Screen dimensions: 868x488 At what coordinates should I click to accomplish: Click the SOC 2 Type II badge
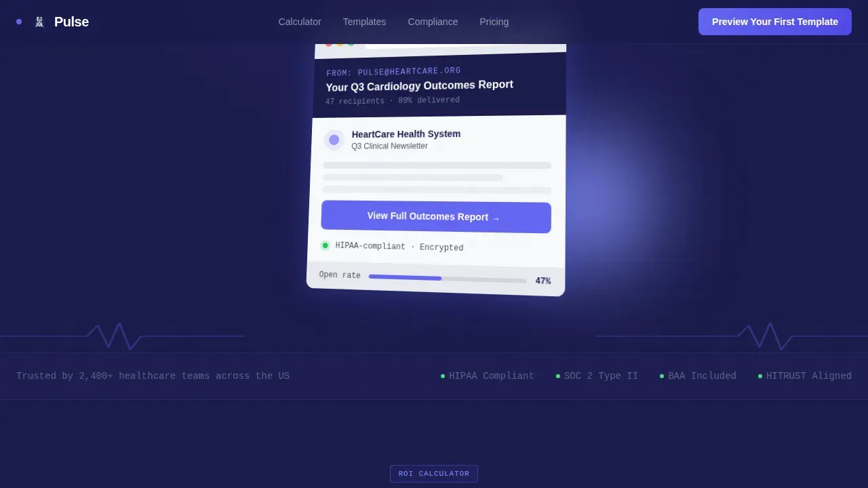click(x=597, y=376)
